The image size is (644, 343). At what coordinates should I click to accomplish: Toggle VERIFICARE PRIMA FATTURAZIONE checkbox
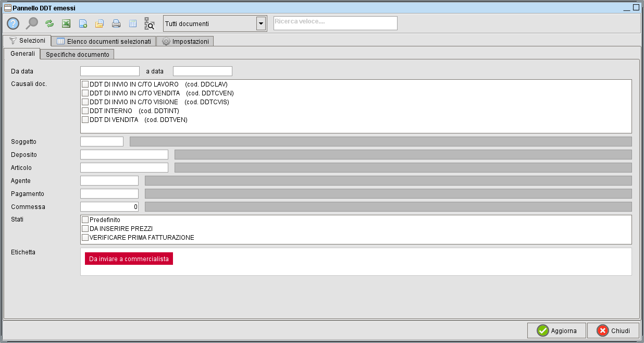85,238
